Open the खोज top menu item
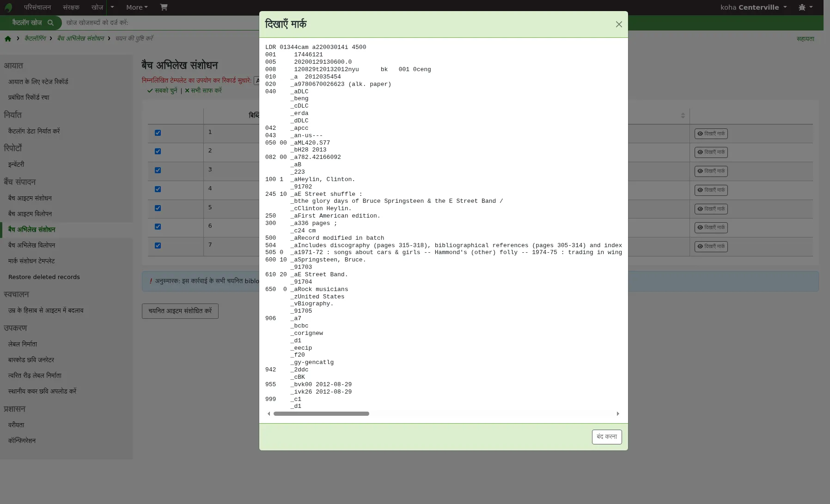 click(97, 7)
